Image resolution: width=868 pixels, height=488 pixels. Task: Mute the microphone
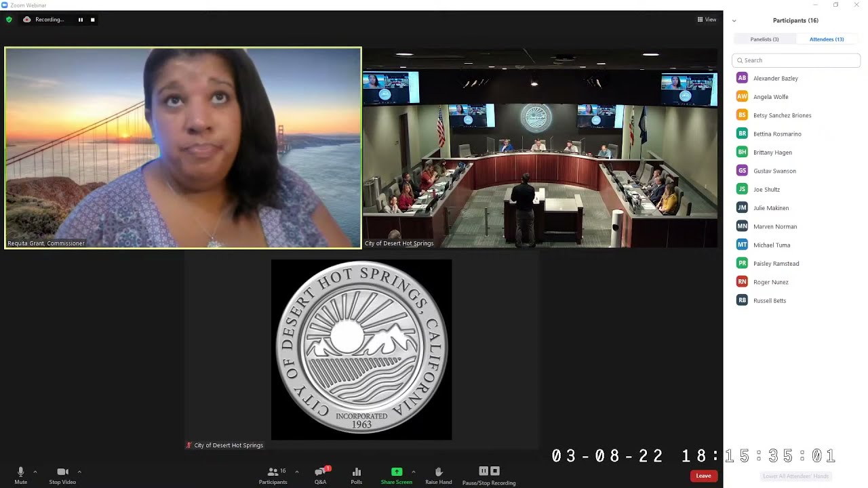click(x=21, y=474)
